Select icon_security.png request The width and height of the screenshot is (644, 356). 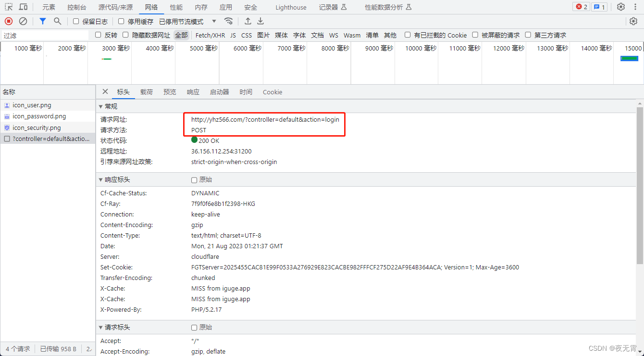[x=48, y=127]
